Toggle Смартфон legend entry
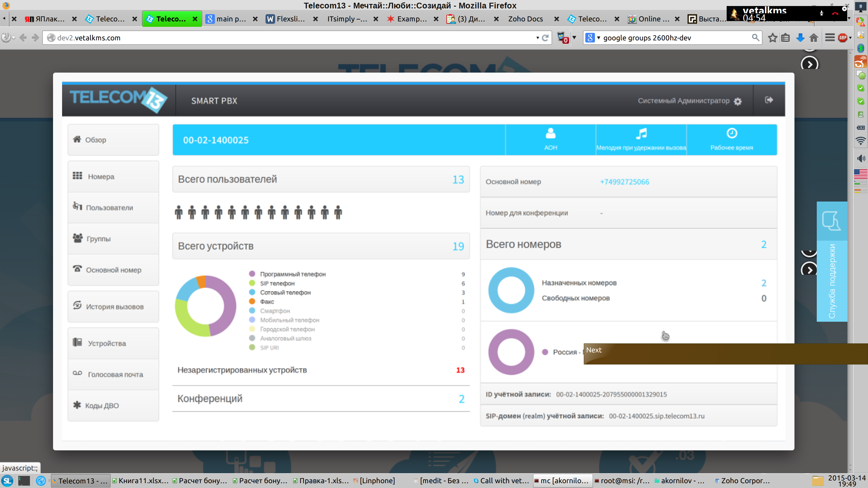The image size is (868, 488). click(269, 311)
